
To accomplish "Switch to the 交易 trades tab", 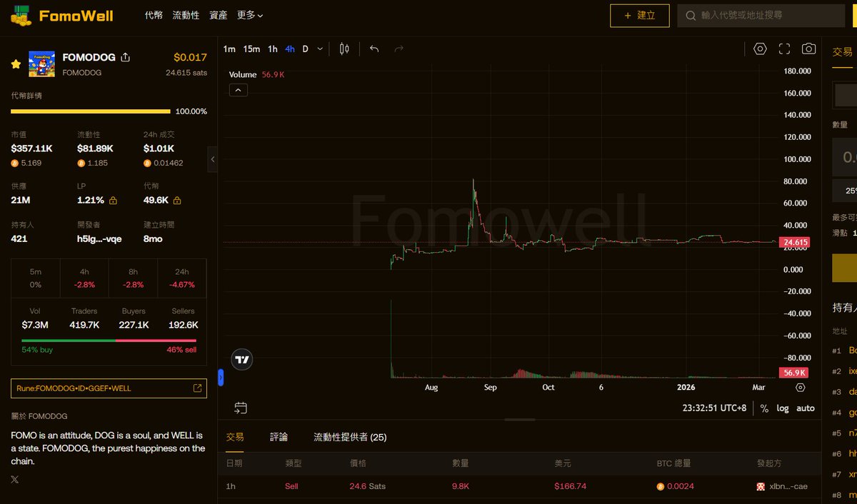I will (x=235, y=437).
